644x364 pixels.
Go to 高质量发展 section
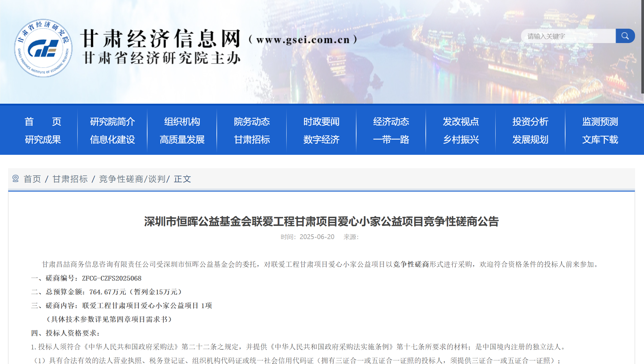(182, 140)
